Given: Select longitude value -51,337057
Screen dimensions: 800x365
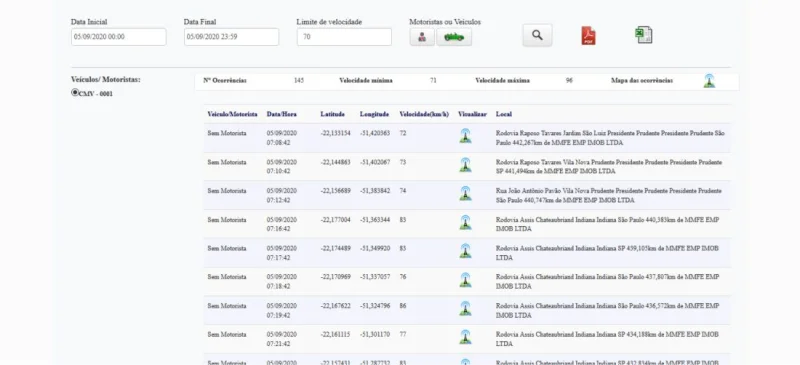Looking at the screenshot, I should click(374, 277).
